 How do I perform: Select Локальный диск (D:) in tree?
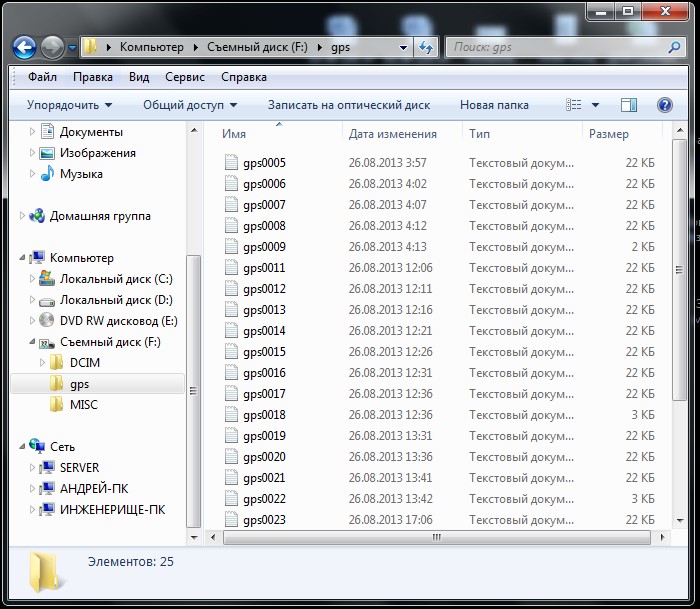tap(116, 300)
